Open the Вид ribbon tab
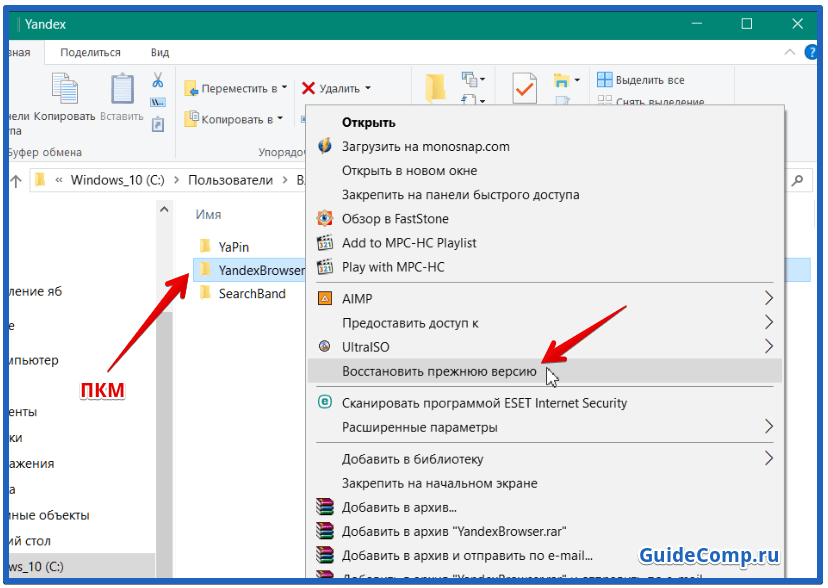 [159, 52]
